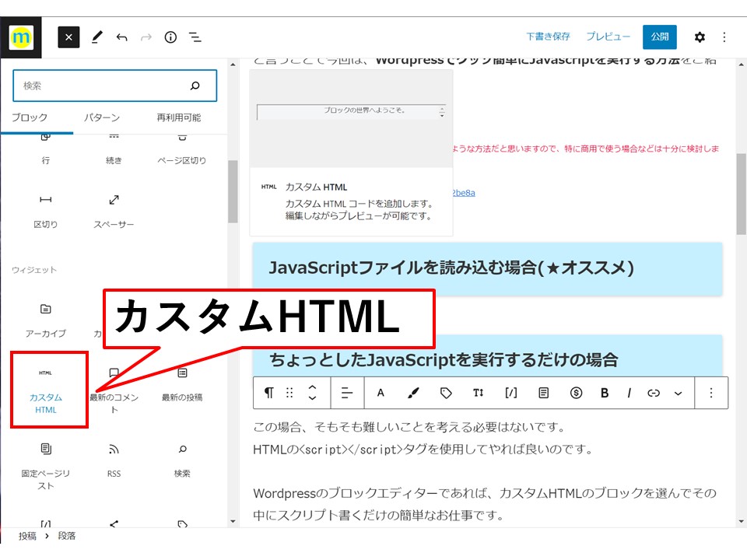Select the highlighter marker tool
The width and height of the screenshot is (747, 560).
pyautogui.click(x=413, y=393)
